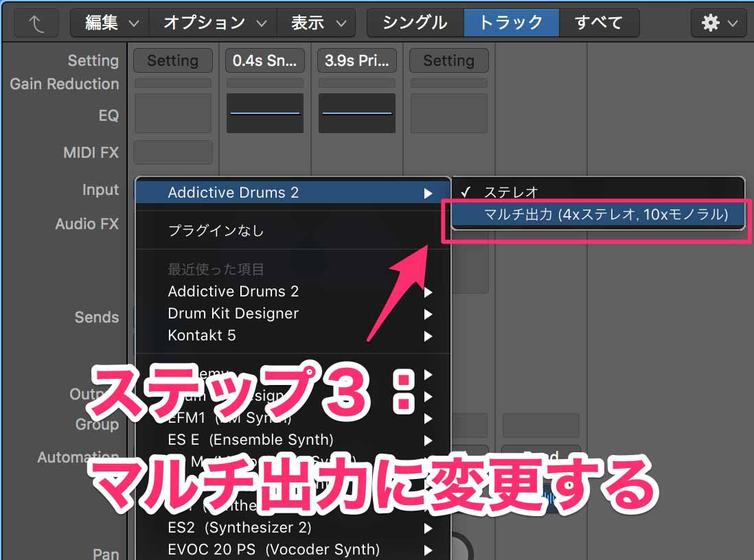Expand Kontakt 5 submenu arrow

(x=428, y=336)
